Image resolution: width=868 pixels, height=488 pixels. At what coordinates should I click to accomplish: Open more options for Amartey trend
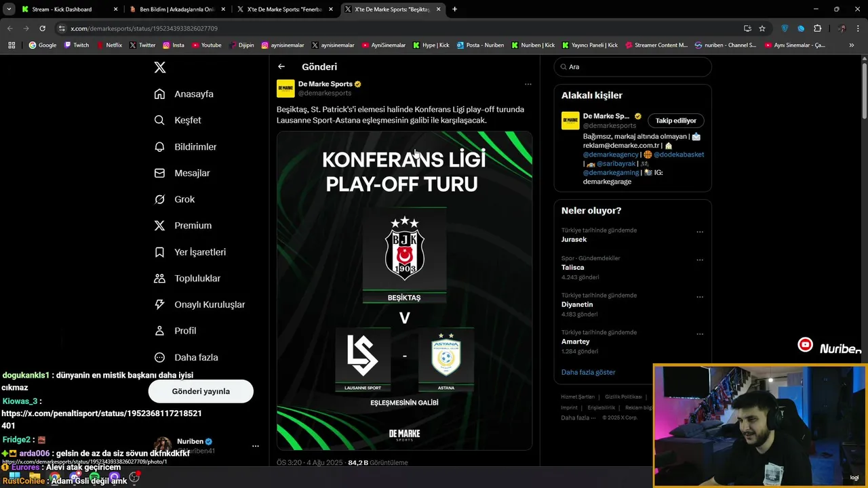[700, 334]
